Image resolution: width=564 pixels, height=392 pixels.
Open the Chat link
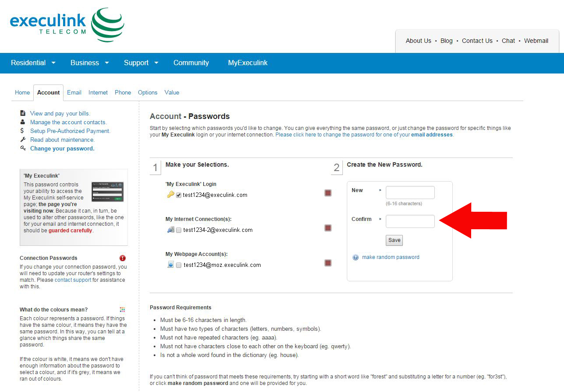tap(508, 41)
